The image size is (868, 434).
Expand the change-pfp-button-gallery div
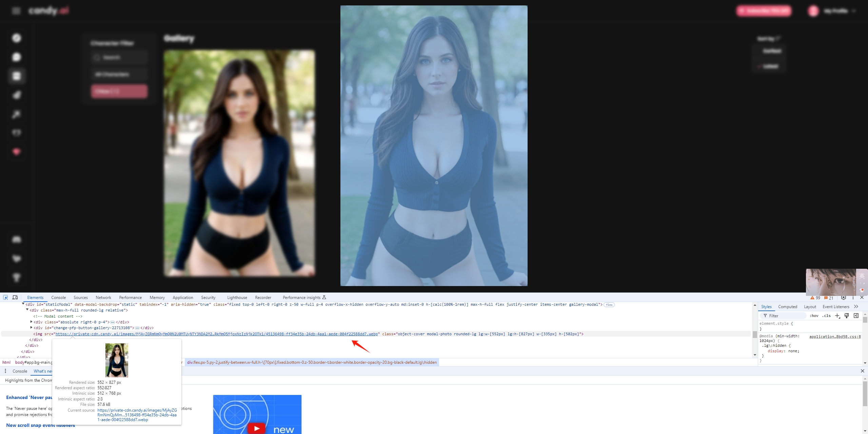(32, 327)
